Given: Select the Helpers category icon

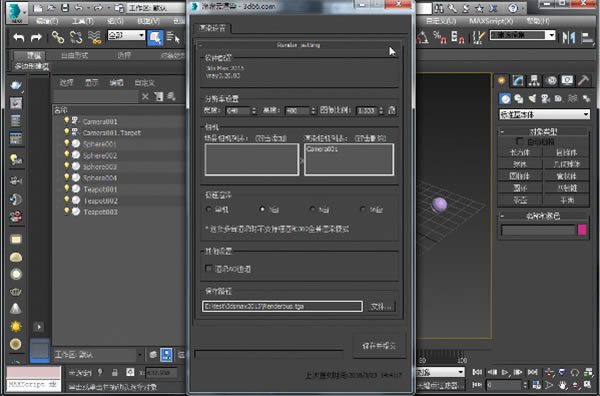Looking at the screenshot, I should (x=559, y=99).
